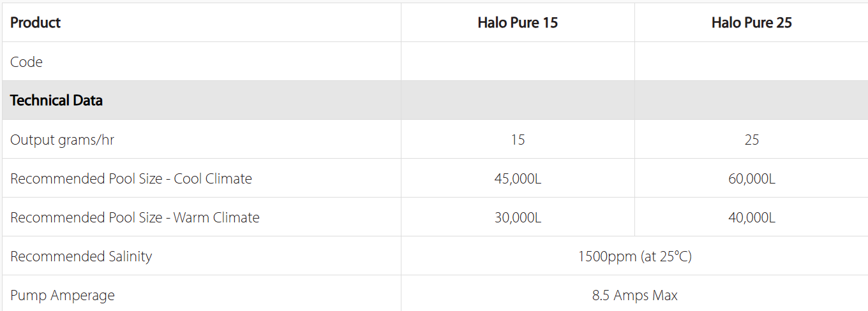Image resolution: width=868 pixels, height=311 pixels.
Task: Select Recommended Pool Size - Warm Climate label
Action: point(135,217)
